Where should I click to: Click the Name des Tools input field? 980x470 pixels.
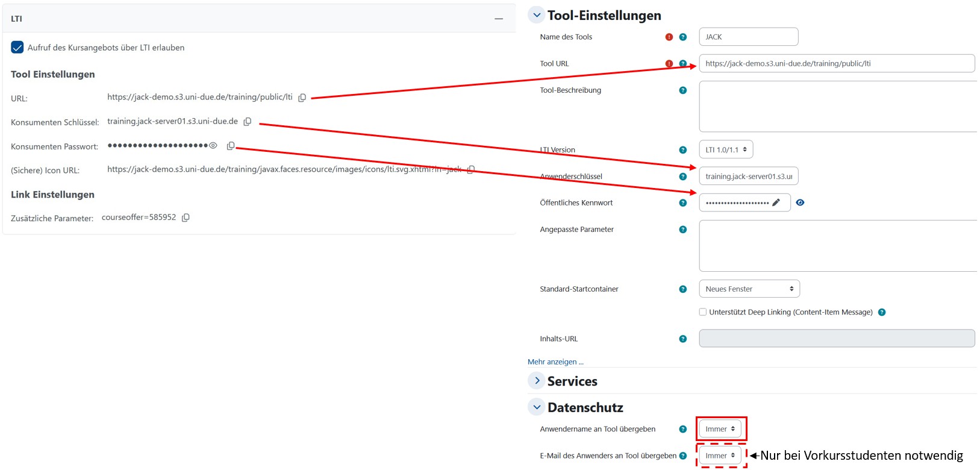tap(748, 37)
